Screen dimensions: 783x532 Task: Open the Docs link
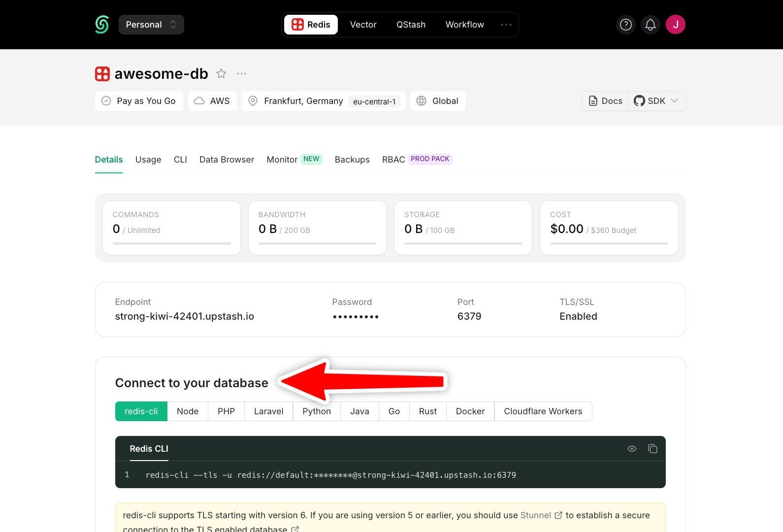tap(605, 101)
